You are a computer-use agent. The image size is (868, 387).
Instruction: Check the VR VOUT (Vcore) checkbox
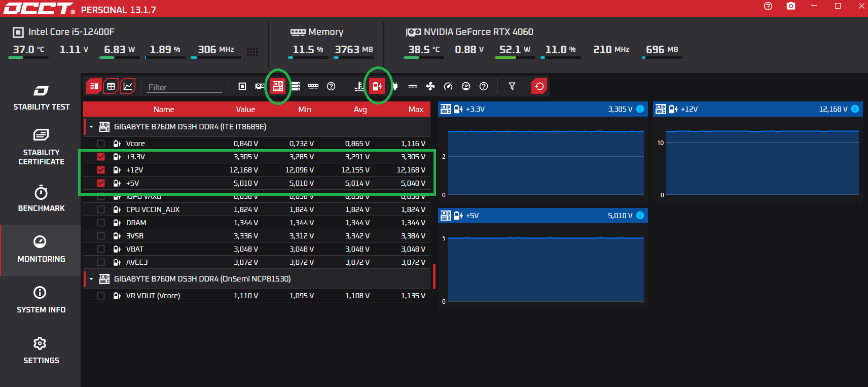tap(101, 296)
